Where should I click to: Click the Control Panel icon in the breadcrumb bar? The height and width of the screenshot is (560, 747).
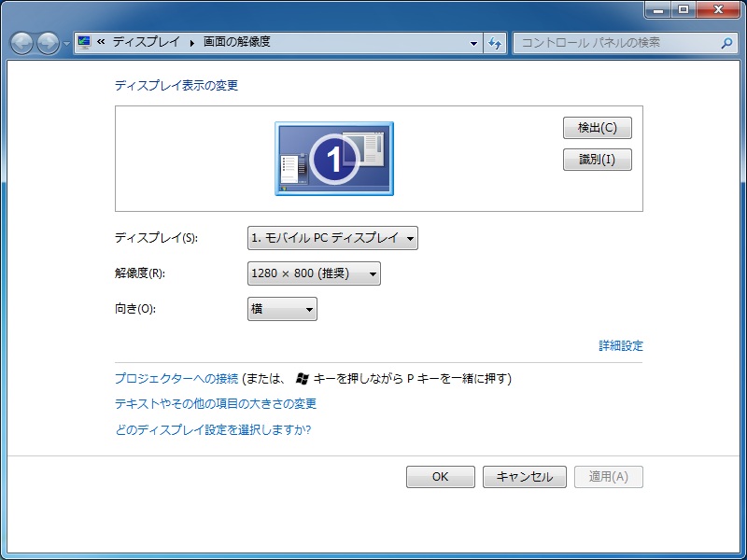(85, 42)
